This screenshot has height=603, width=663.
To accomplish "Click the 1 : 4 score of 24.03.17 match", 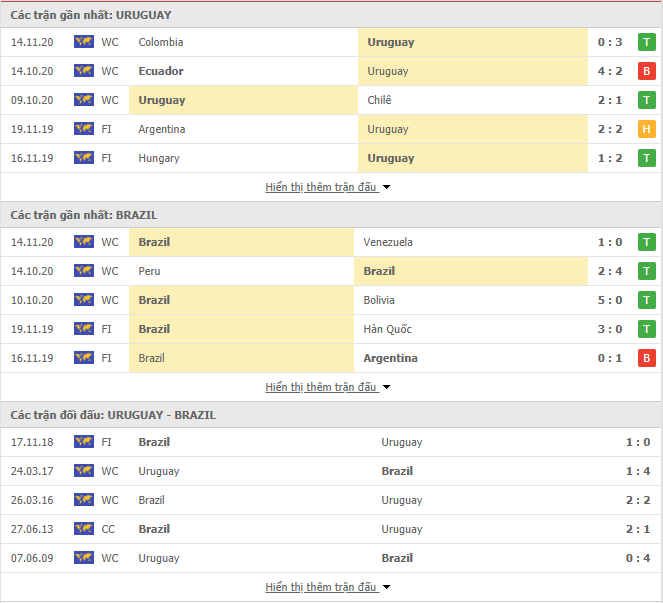I will click(638, 471).
